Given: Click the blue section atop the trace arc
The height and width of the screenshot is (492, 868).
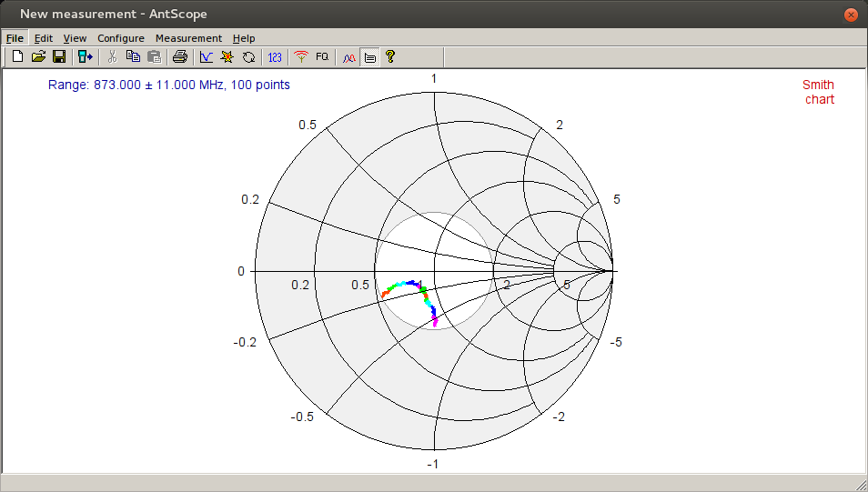Looking at the screenshot, I should [411, 283].
